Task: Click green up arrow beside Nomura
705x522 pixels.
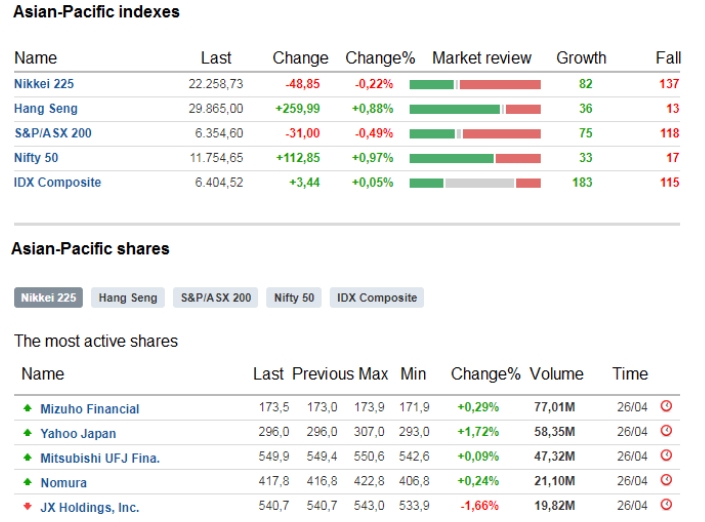Action: pos(27,482)
